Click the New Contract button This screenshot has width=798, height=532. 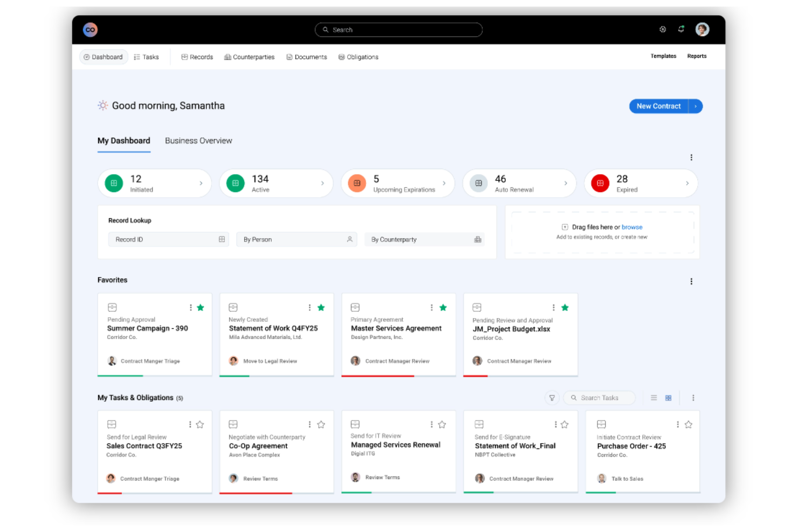tap(658, 106)
